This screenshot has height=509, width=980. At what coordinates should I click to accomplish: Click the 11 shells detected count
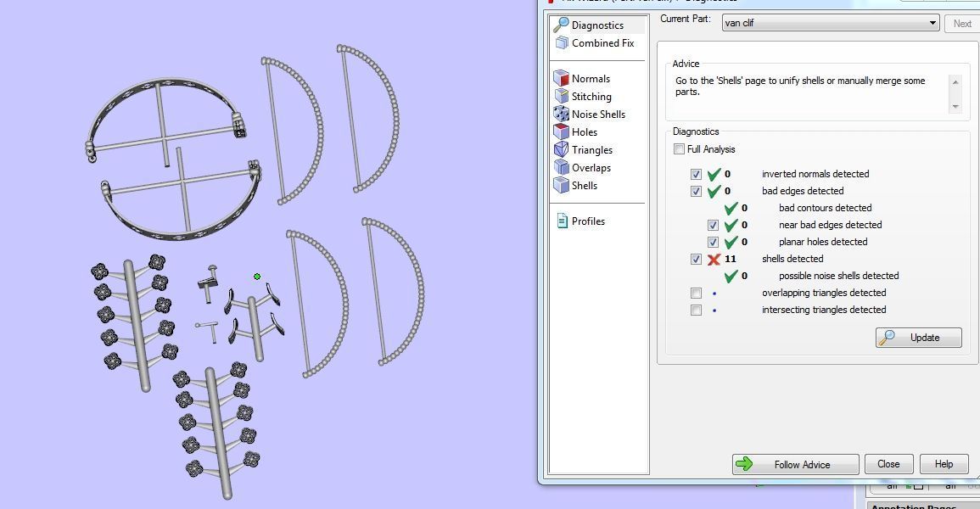pos(730,260)
